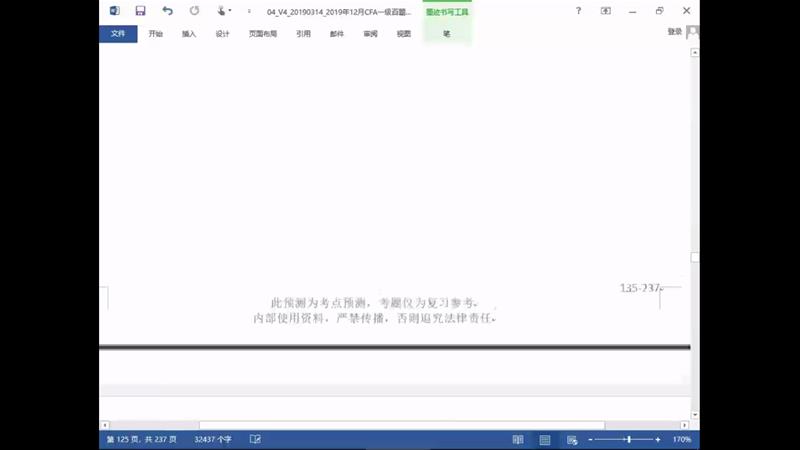Click page number text '135-237'
Viewport: 800px width, 450px height.
pyautogui.click(x=640, y=288)
